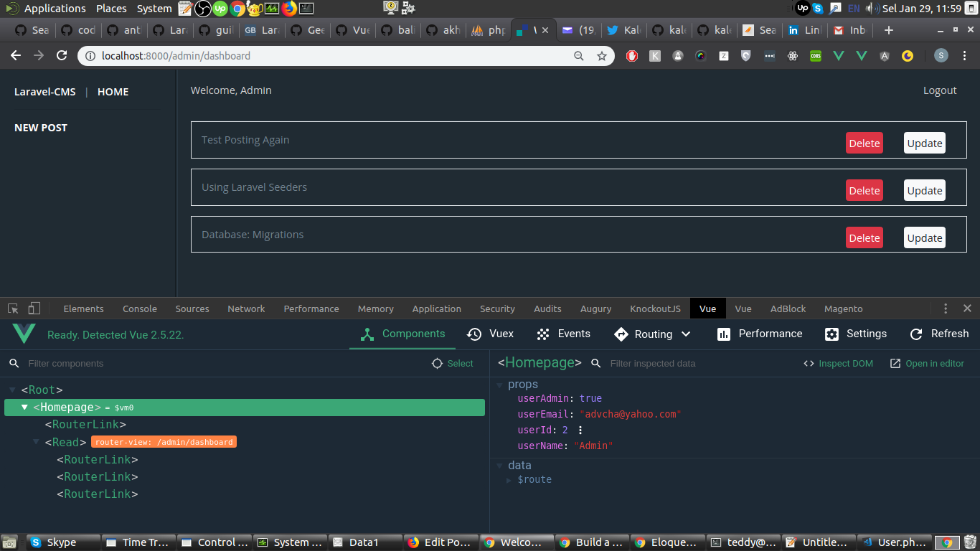Click the Logout link

coord(939,90)
